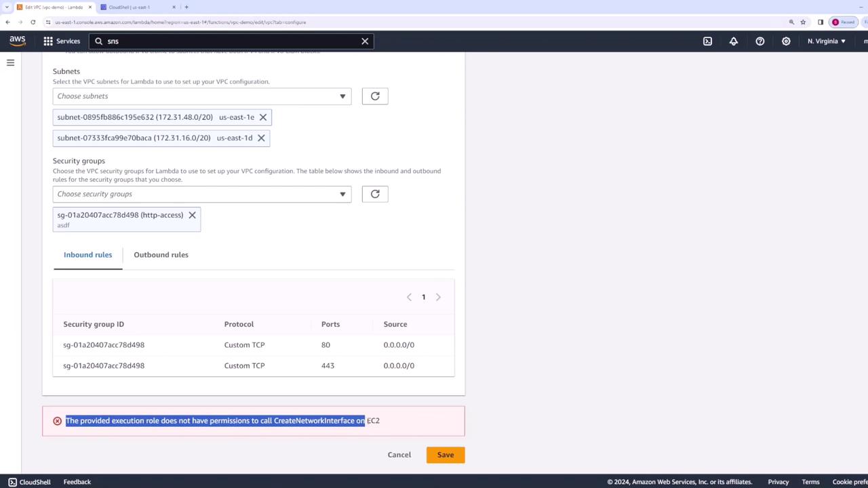Remove subnet in us-east-1e

click(263, 117)
